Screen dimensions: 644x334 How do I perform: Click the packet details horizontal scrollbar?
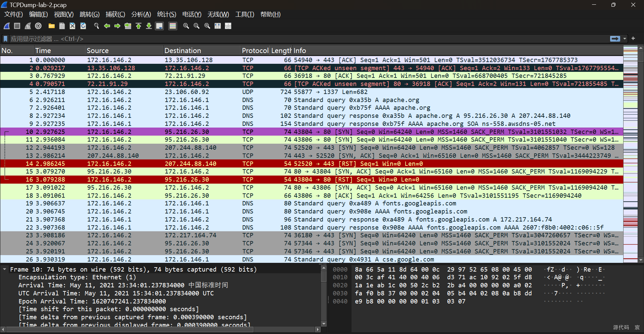129,330
